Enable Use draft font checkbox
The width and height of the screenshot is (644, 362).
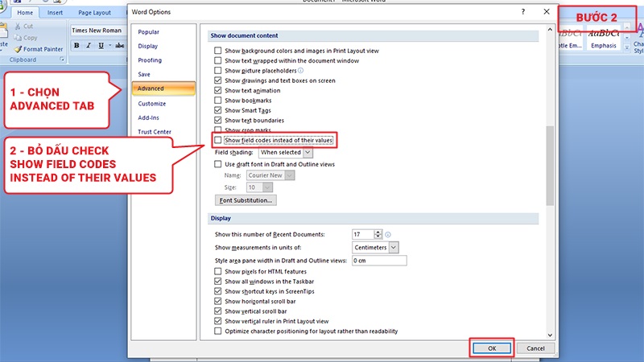click(217, 164)
